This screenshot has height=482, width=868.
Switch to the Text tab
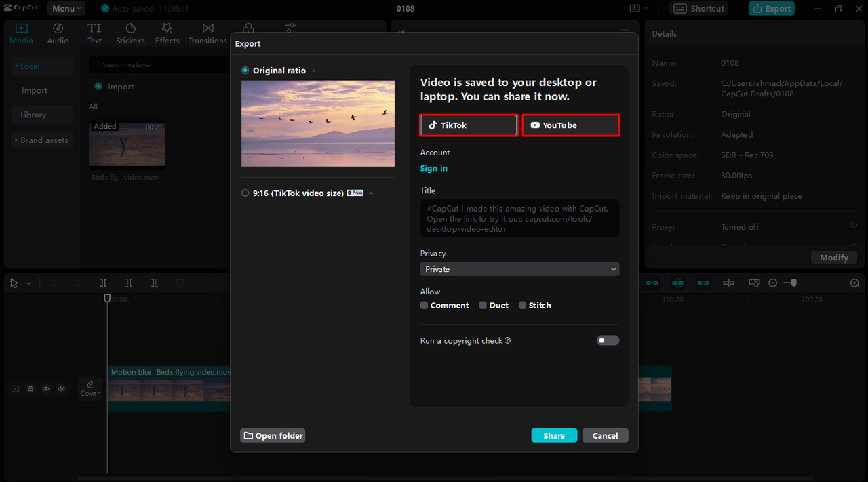tap(94, 34)
